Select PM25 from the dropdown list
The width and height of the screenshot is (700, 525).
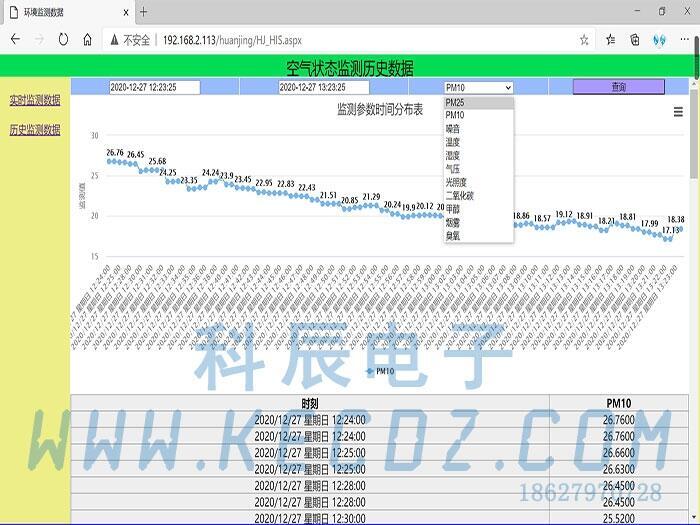pyautogui.click(x=455, y=102)
